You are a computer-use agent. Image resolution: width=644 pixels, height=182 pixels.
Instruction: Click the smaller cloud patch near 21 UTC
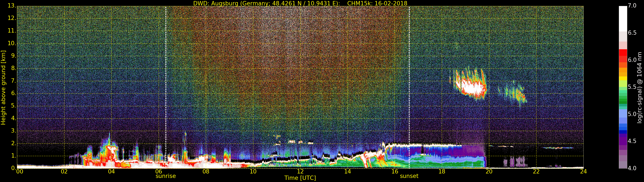pos(516,94)
